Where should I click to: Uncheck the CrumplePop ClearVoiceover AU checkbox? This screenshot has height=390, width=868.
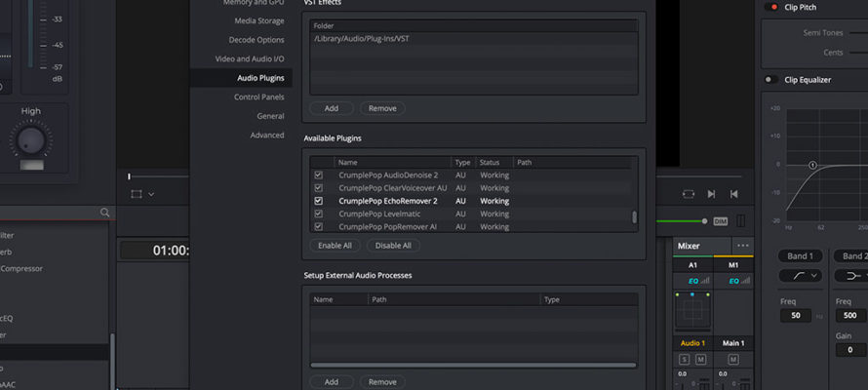coord(318,188)
